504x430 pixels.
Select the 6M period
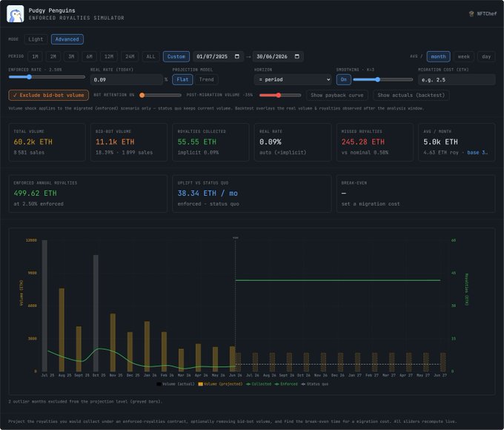pyautogui.click(x=89, y=56)
